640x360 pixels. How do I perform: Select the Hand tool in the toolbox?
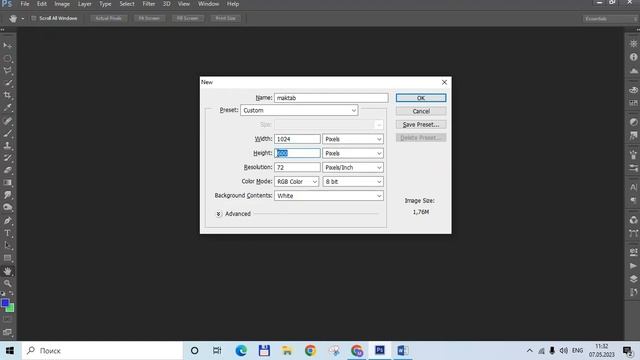(7, 271)
